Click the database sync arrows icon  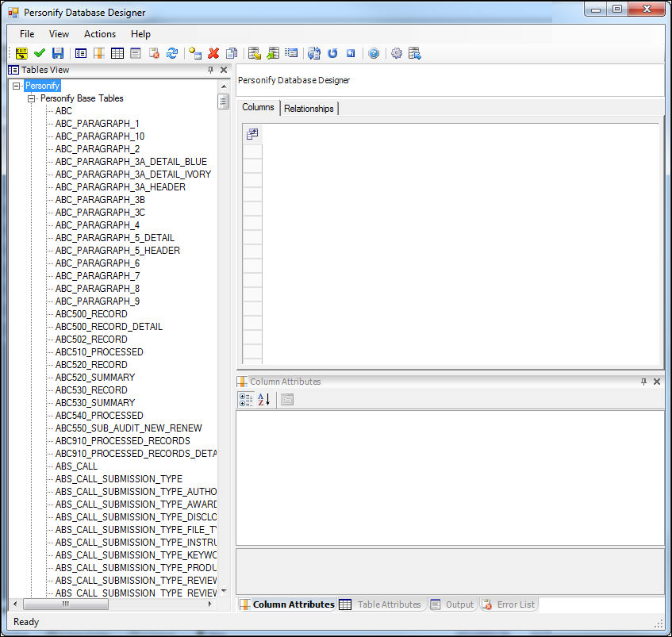coord(314,53)
